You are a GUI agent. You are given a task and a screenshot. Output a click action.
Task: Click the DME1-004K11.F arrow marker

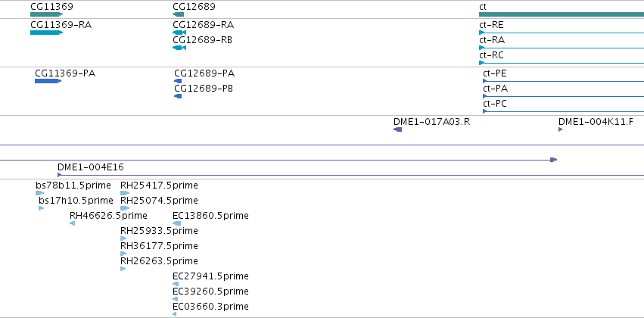560,129
